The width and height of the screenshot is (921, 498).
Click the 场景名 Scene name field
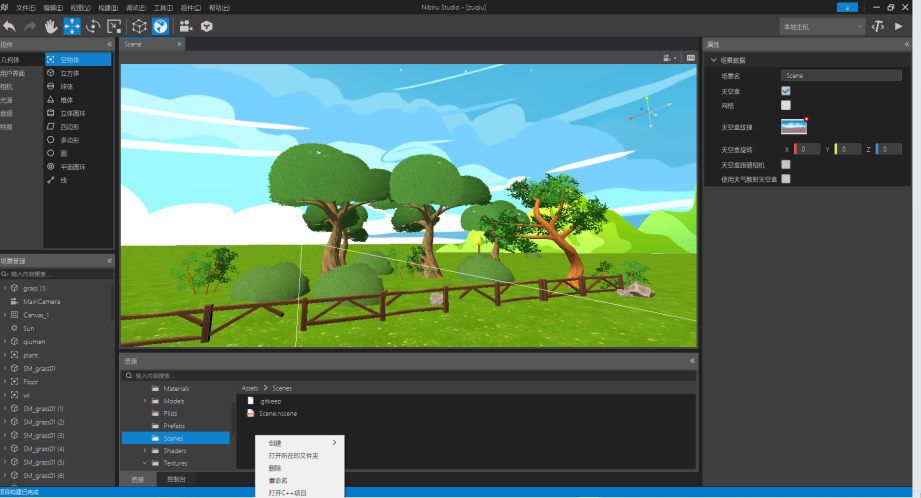click(841, 75)
